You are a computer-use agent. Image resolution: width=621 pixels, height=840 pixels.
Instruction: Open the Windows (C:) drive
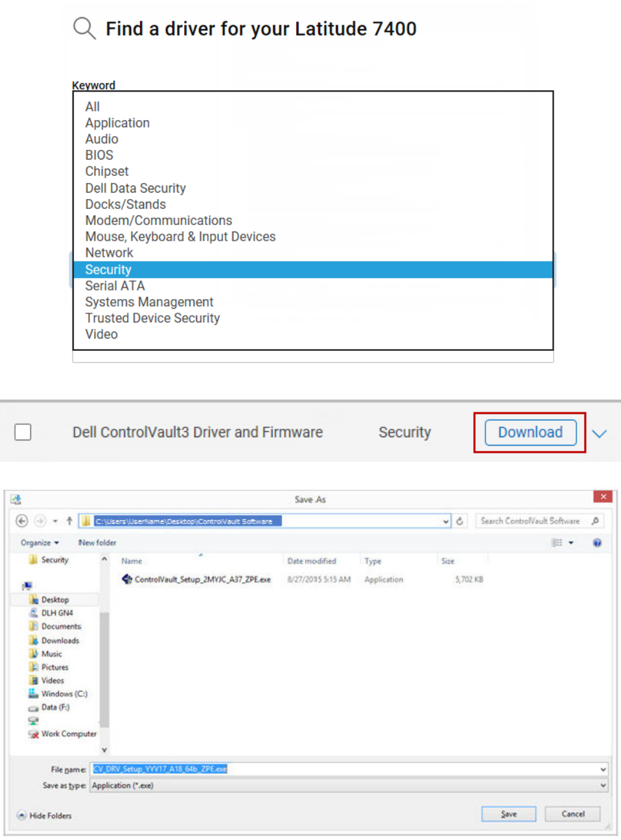[x=58, y=693]
